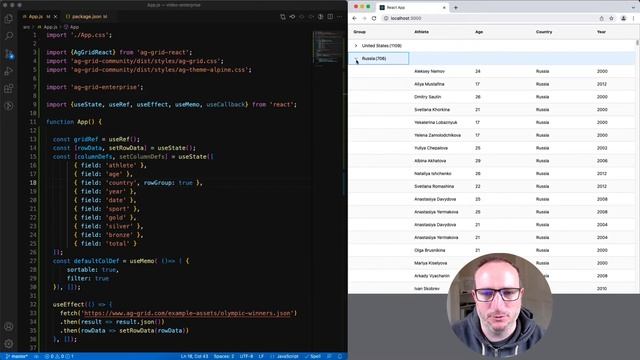Open the editor More Actions ellipsis
Viewport: 640px width, 360px height.
pos(340,17)
